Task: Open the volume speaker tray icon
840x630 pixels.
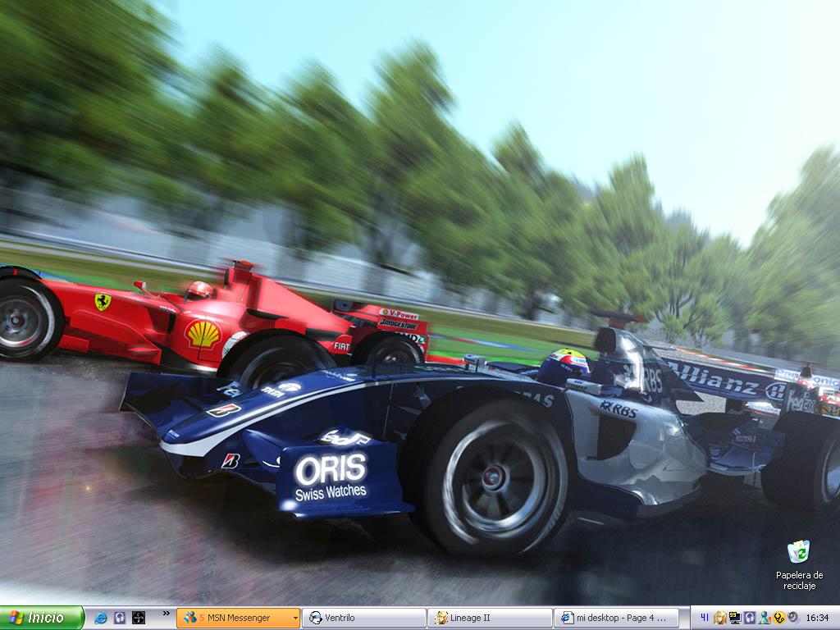Action: pyautogui.click(x=793, y=618)
